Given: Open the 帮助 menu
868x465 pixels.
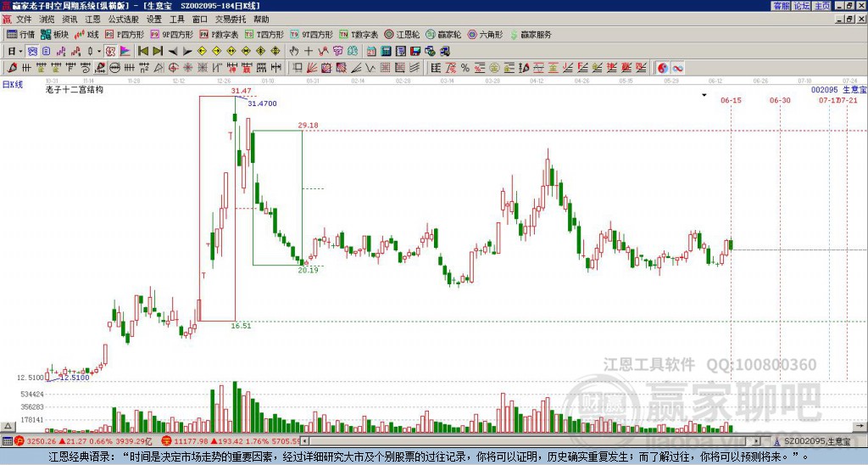Looking at the screenshot, I should [261, 20].
